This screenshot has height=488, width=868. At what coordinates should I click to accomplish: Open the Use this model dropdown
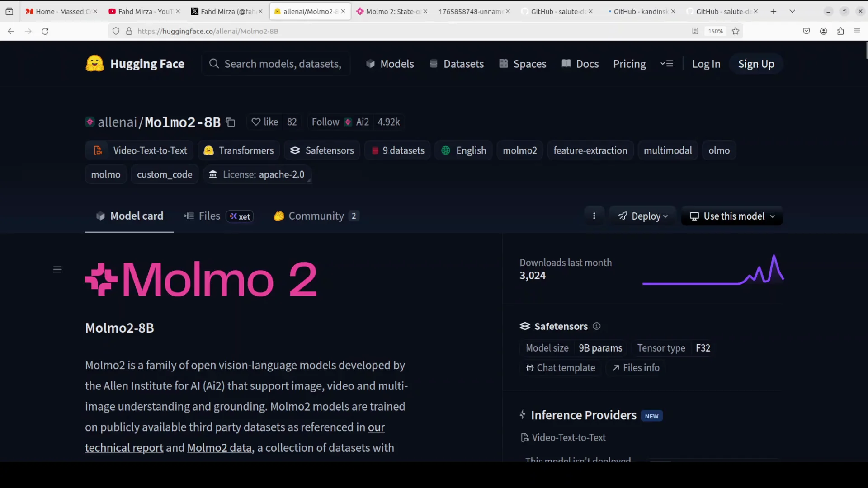732,216
